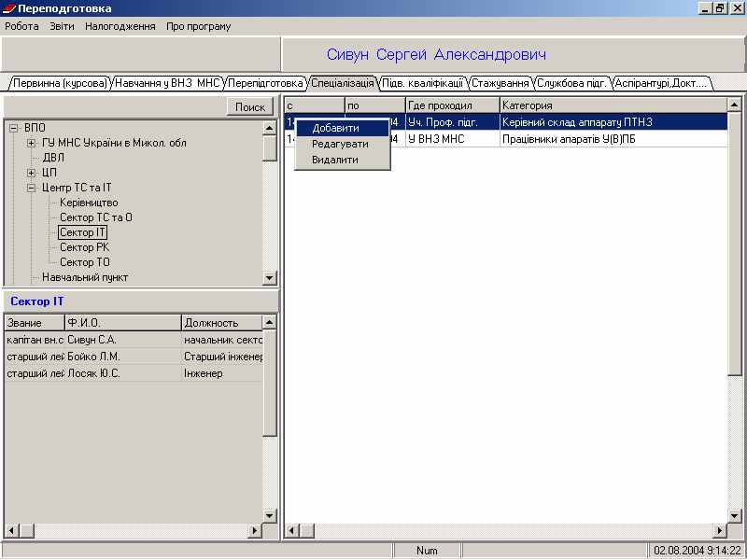Viewport: 747px width, 560px height.
Task: Select Сектор ТС та О in the tree
Action: coord(96,217)
